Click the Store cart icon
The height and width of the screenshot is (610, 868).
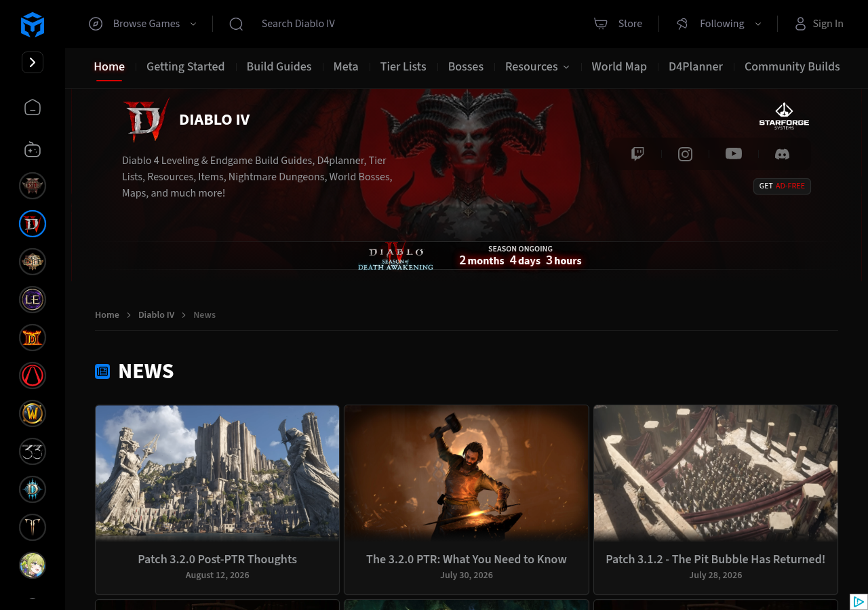click(x=601, y=24)
